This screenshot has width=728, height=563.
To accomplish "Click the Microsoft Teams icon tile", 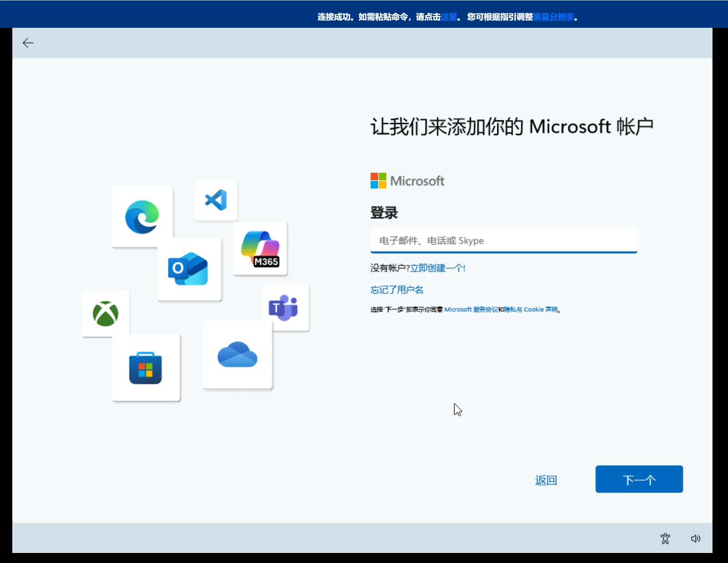I will click(x=285, y=308).
